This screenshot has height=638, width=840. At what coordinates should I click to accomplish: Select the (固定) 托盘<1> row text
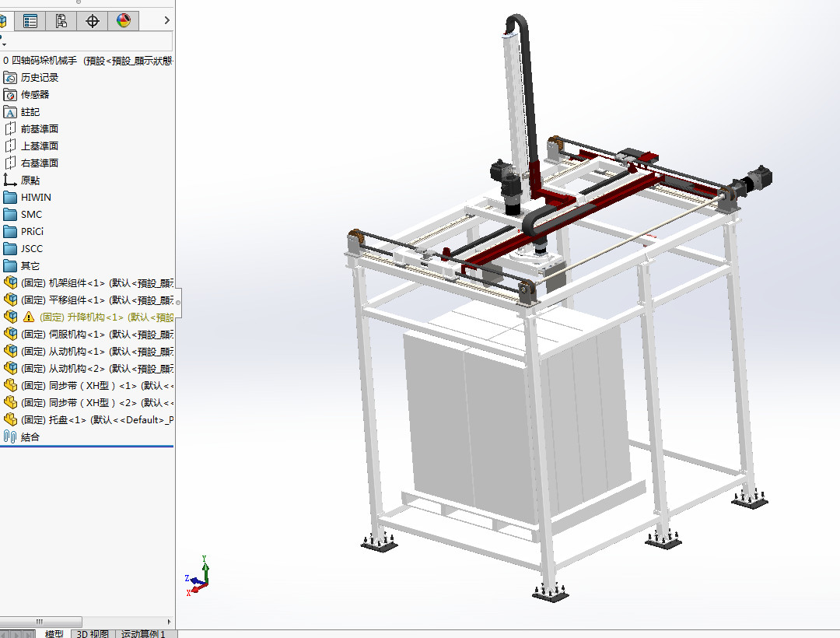point(97,420)
